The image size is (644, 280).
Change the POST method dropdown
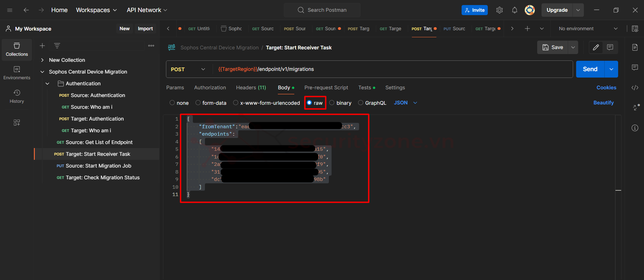pos(188,69)
